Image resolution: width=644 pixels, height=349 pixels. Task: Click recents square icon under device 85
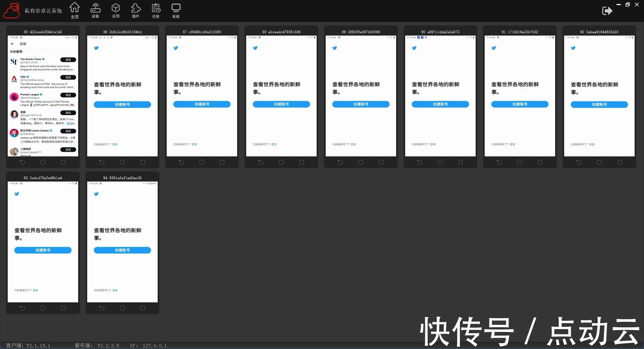[63, 162]
